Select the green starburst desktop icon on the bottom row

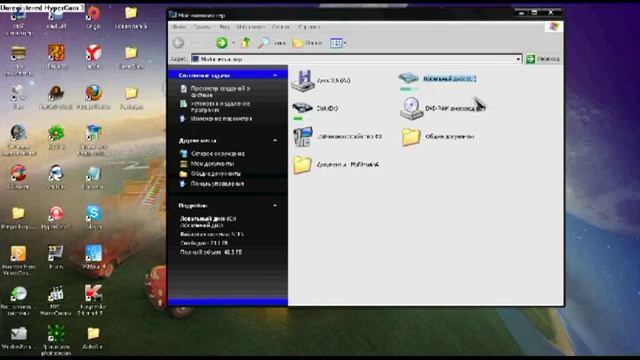[56, 333]
